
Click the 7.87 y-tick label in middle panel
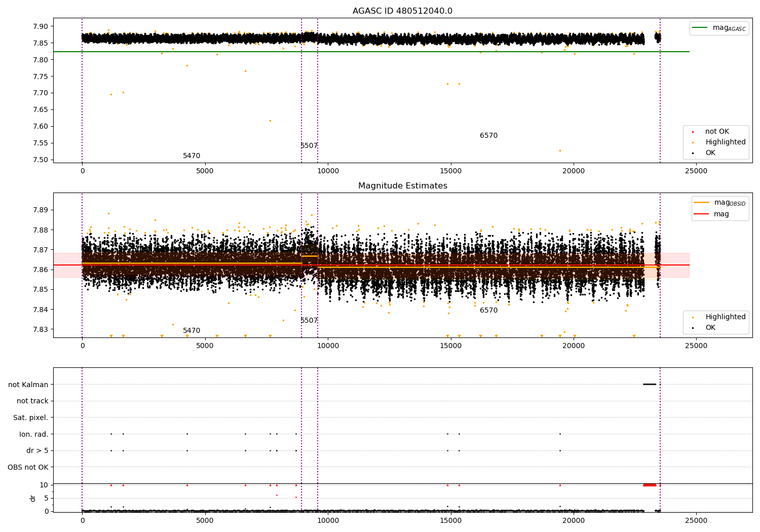pyautogui.click(x=41, y=250)
